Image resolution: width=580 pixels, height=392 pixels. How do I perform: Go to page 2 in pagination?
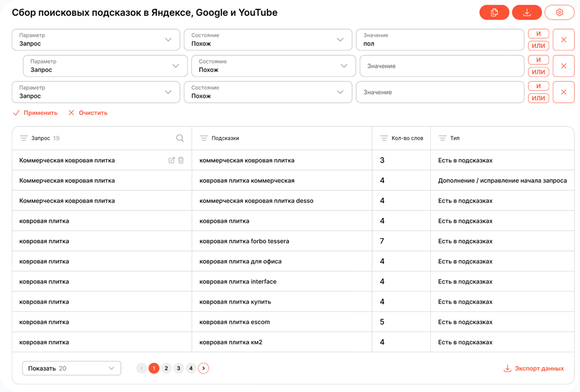pyautogui.click(x=166, y=368)
